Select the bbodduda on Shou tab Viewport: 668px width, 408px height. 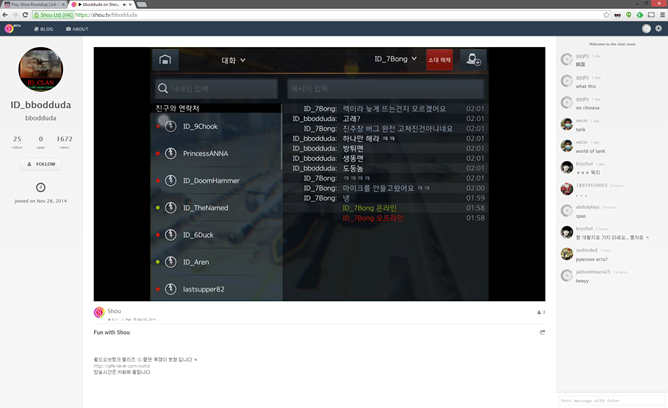[x=98, y=4]
